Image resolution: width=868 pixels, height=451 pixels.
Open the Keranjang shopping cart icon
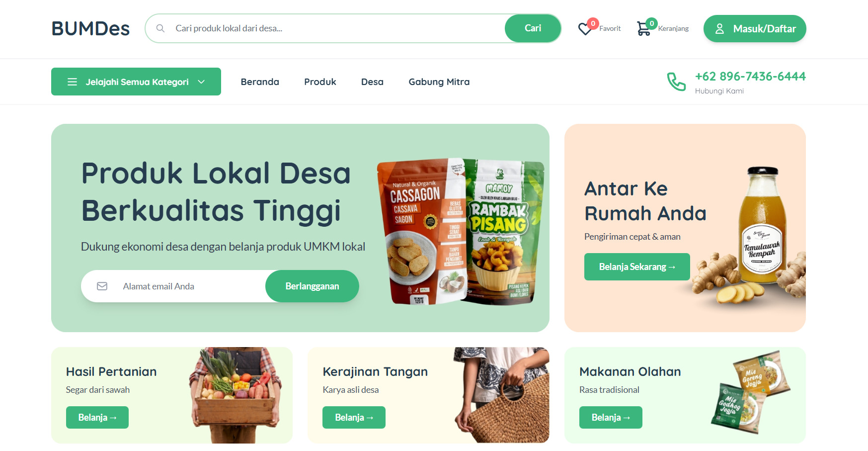pyautogui.click(x=643, y=28)
